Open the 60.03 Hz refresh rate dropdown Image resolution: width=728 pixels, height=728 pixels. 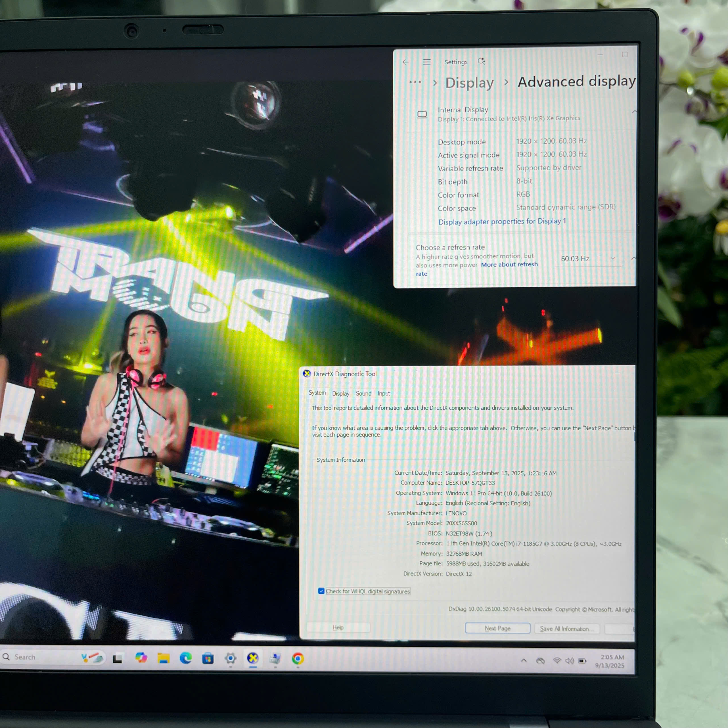tap(589, 258)
